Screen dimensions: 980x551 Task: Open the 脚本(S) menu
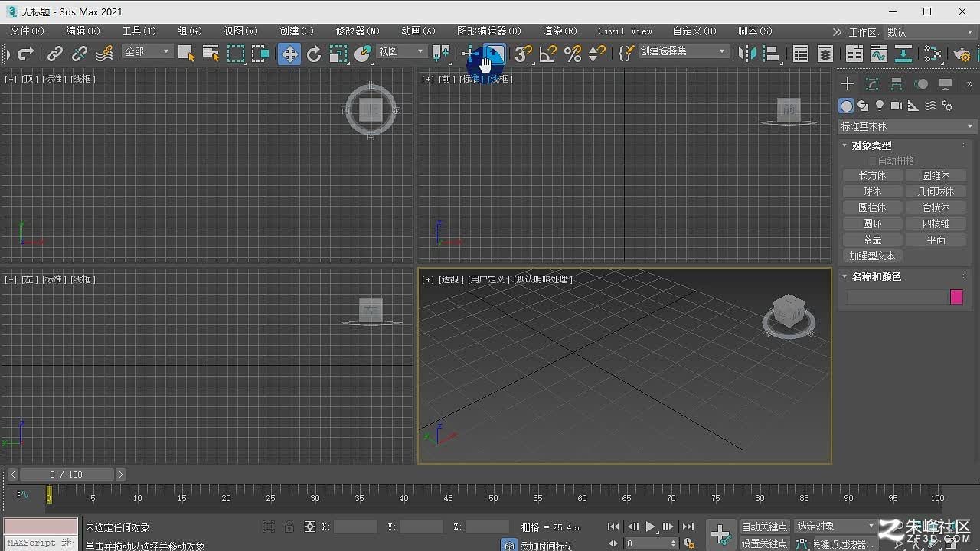coord(755,31)
